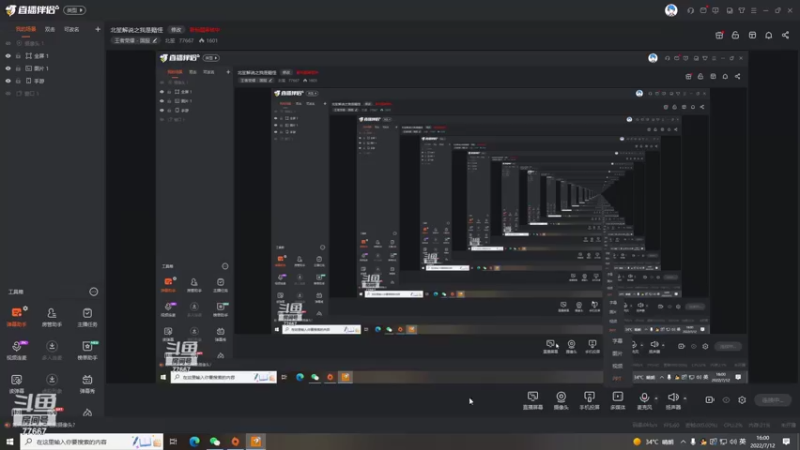800x450 pixels.
Task: Open the 读弹幕 tool
Action: tap(17, 383)
